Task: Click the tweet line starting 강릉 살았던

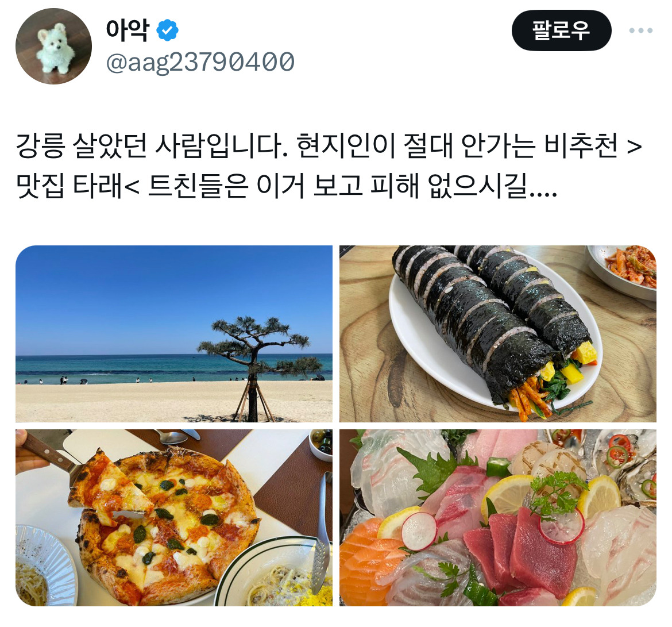Action: 329,146
